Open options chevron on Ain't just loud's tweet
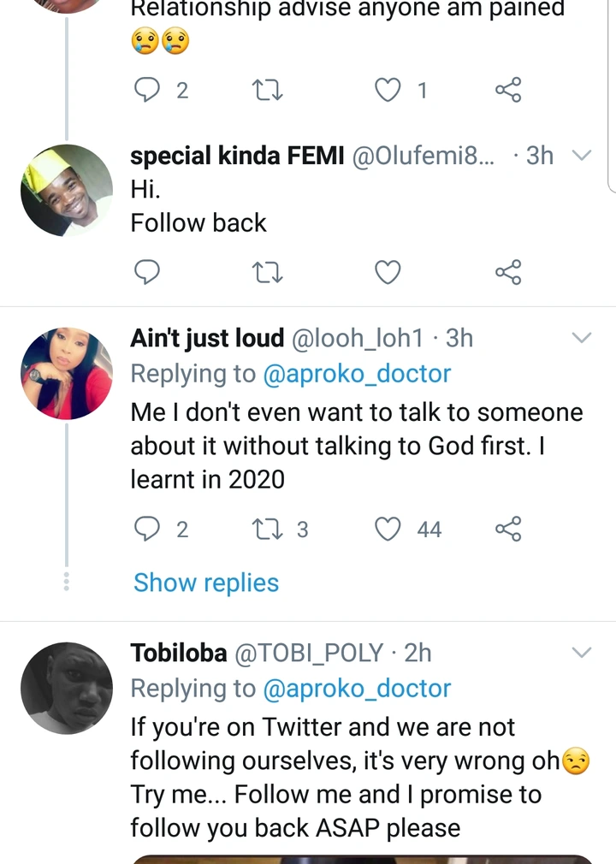Image resolution: width=616 pixels, height=864 pixels. [x=582, y=338]
